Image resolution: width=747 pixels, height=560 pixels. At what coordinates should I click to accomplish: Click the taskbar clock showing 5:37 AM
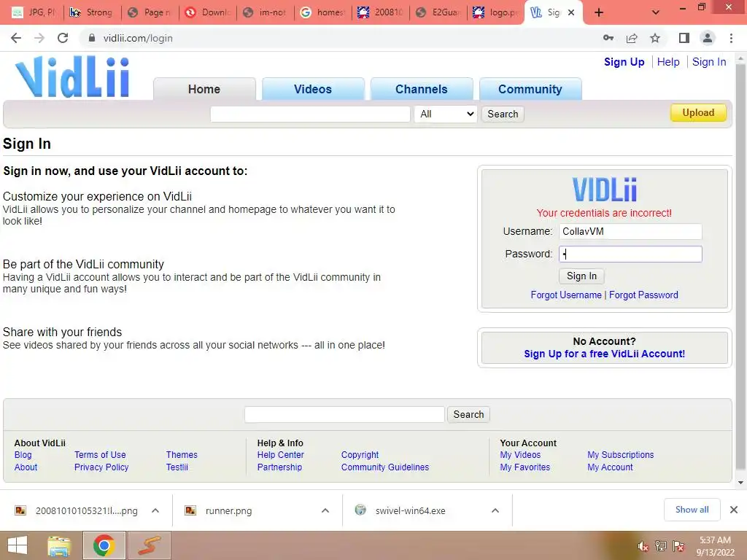[715, 546]
